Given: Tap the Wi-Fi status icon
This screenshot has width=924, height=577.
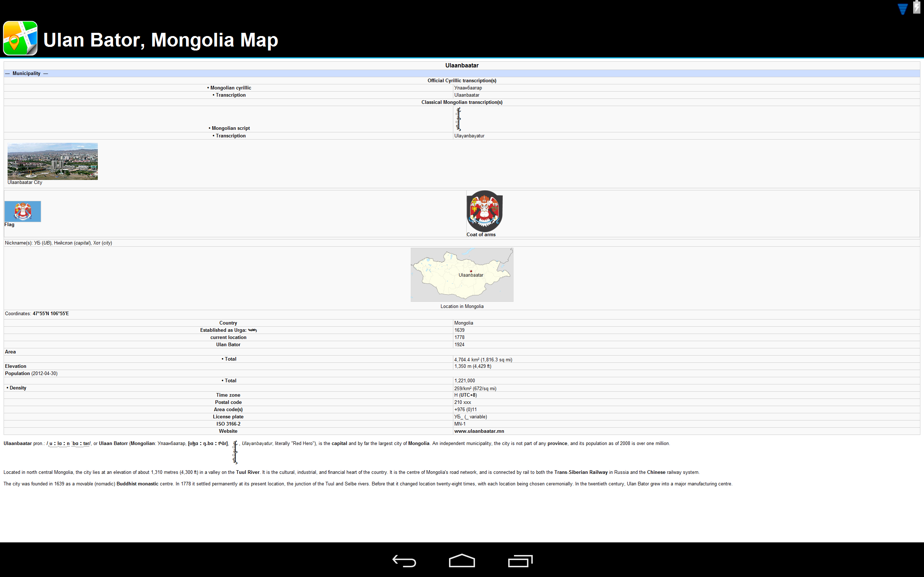Looking at the screenshot, I should [x=902, y=9].
